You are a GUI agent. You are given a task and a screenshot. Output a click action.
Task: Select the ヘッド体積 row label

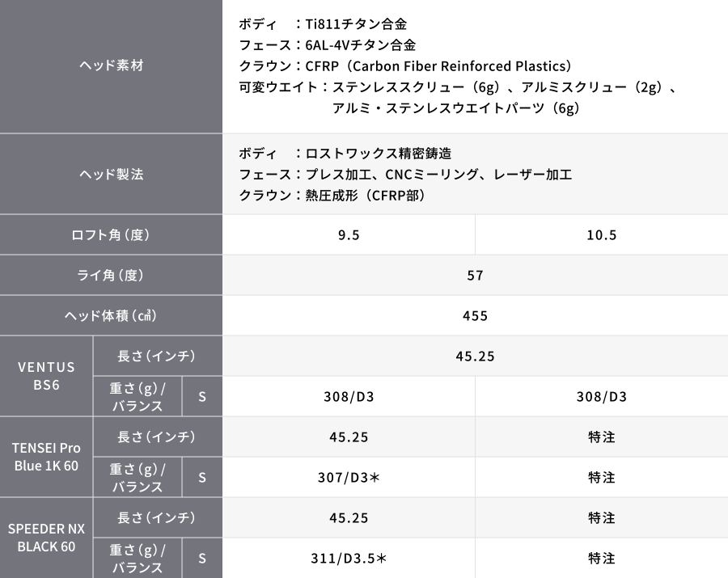(x=111, y=316)
